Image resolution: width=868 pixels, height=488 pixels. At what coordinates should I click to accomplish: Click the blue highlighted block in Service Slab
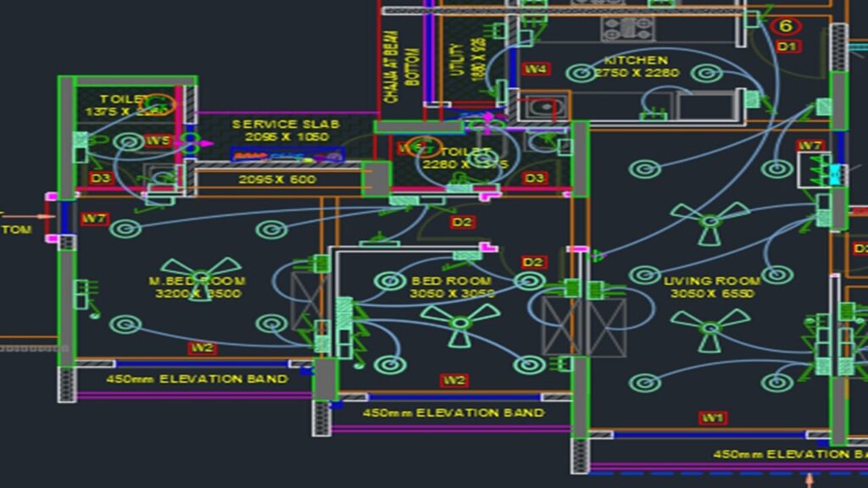point(288,155)
